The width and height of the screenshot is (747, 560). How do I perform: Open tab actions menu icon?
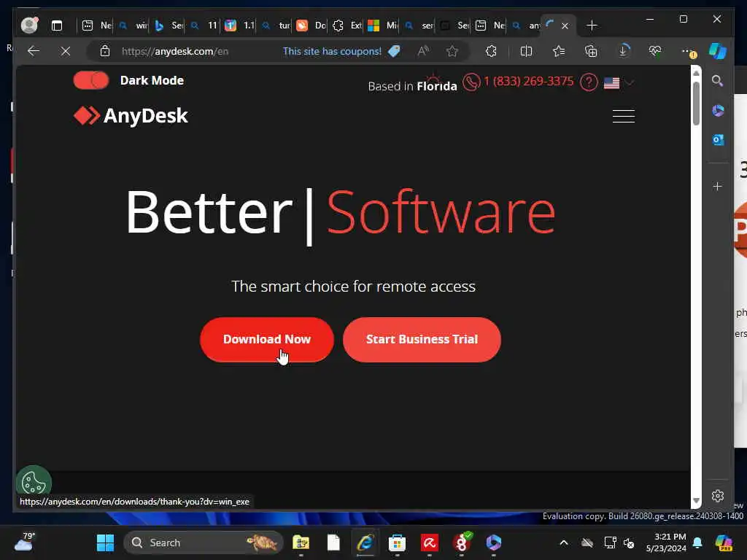pyautogui.click(x=57, y=26)
